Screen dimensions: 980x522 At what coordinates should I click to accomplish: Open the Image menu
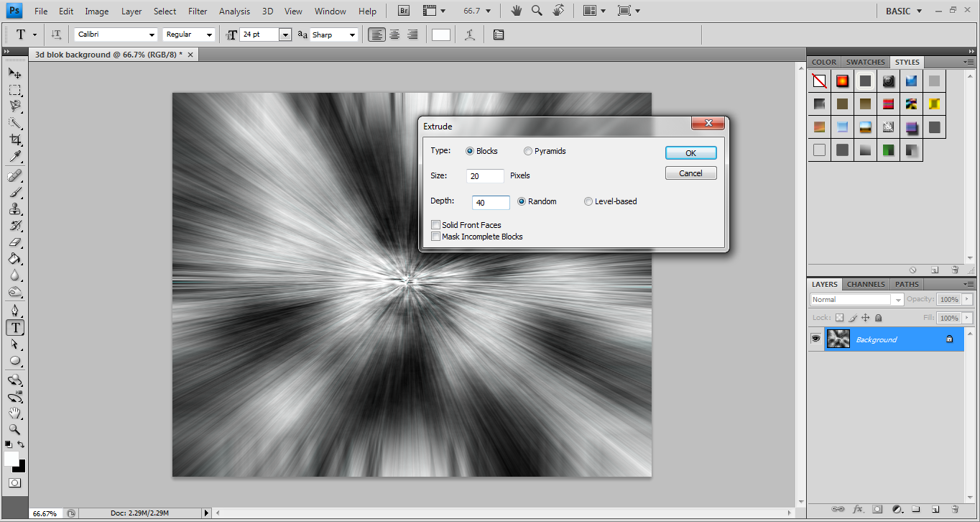coord(97,11)
